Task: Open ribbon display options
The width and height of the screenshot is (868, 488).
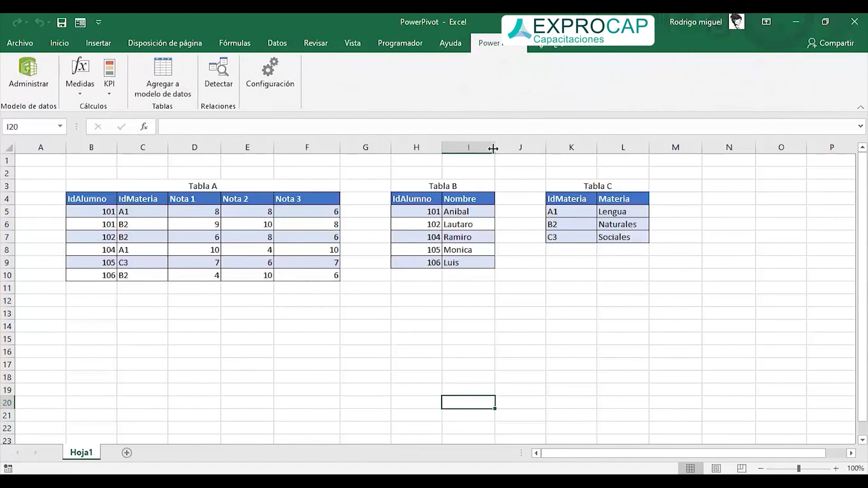Action: tap(766, 22)
